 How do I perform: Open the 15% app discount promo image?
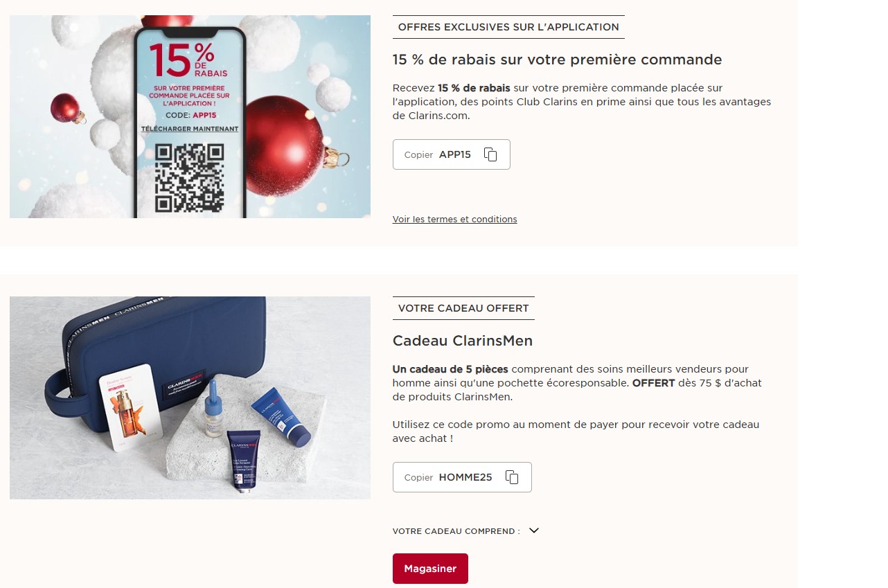190,116
